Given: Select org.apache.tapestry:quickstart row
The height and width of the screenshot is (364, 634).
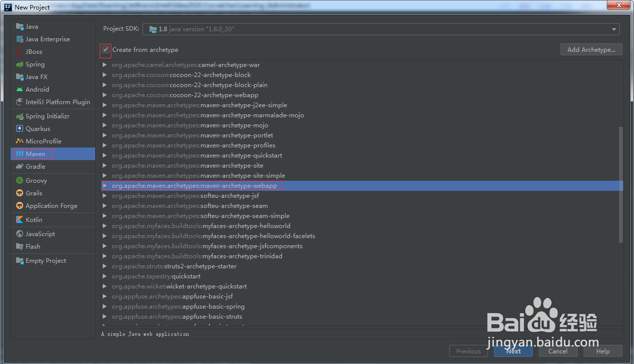Looking at the screenshot, I should [x=362, y=276].
